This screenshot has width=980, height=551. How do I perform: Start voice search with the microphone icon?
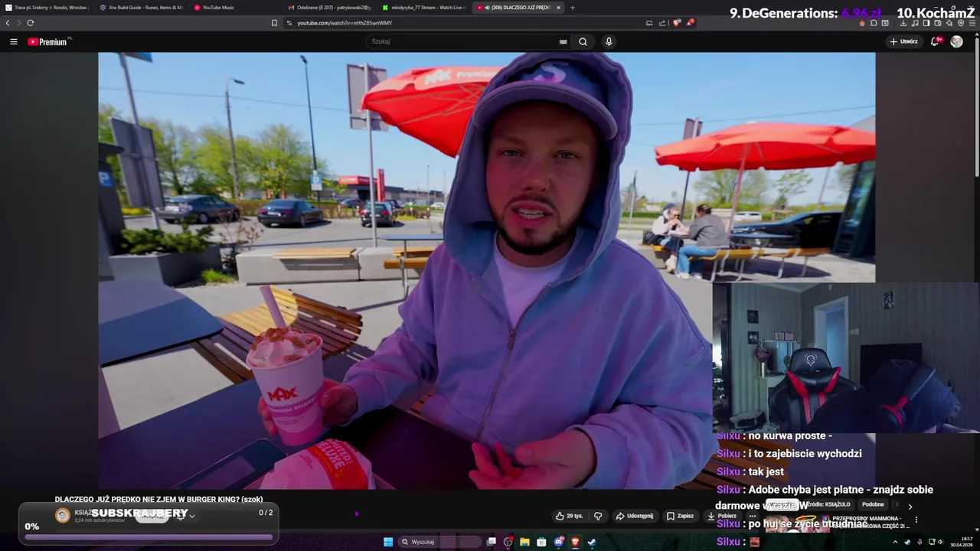[x=609, y=41]
